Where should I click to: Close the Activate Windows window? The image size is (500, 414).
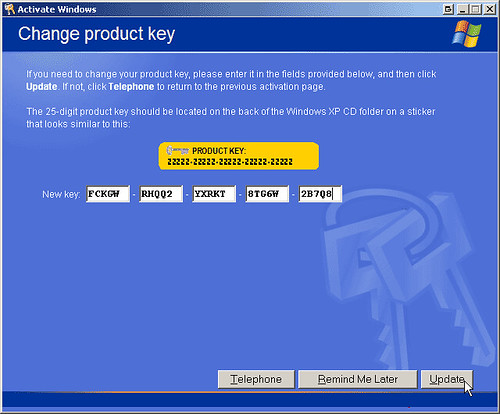[x=490, y=9]
